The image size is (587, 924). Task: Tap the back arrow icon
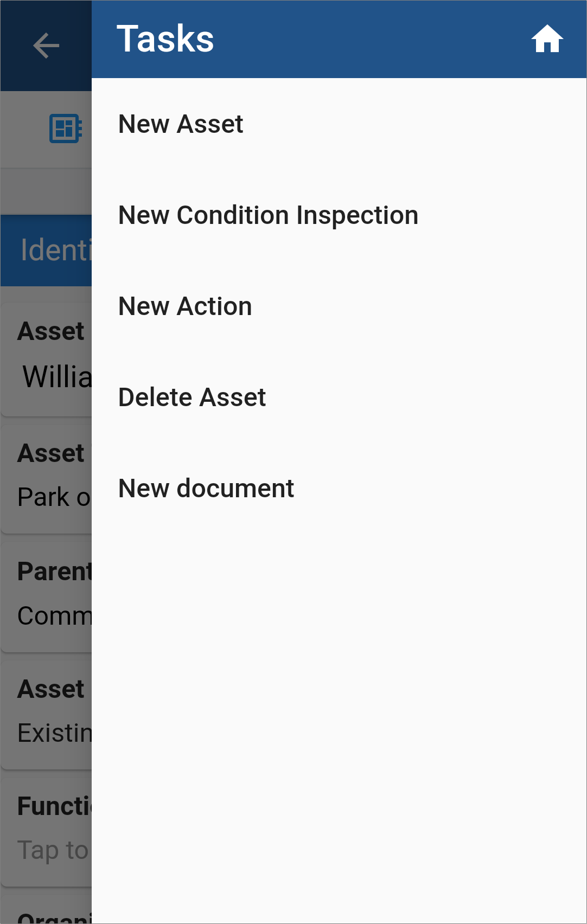46,45
